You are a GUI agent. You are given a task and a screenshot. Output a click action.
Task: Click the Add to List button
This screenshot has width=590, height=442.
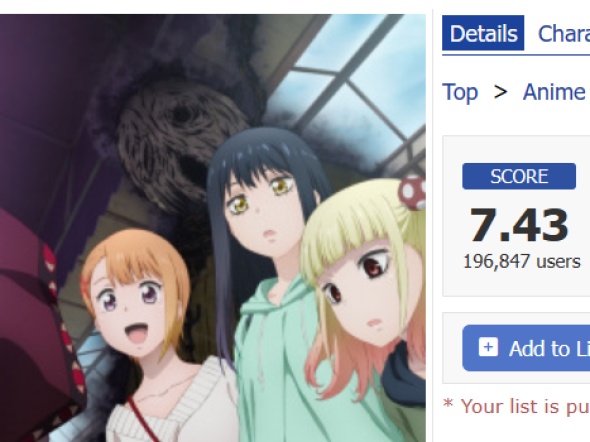526,348
